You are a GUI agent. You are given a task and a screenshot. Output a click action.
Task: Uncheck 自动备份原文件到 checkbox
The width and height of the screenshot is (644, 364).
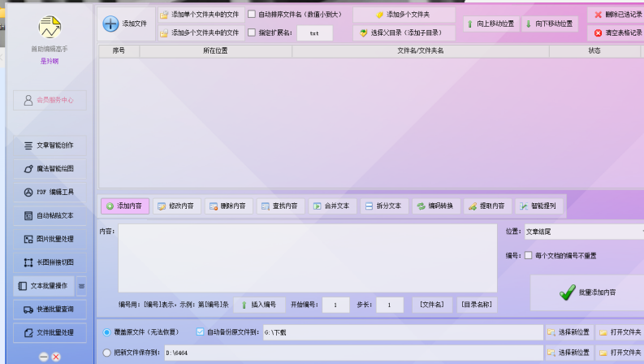[200, 331]
